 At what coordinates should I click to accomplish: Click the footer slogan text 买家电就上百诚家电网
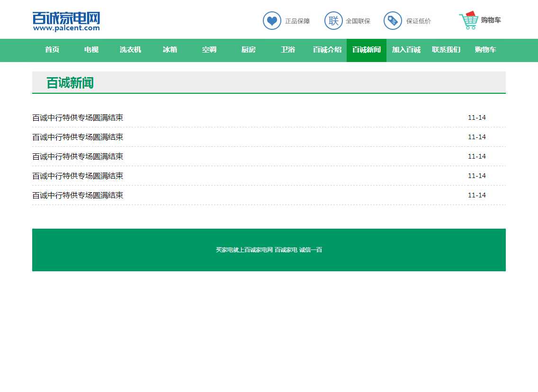[244, 250]
